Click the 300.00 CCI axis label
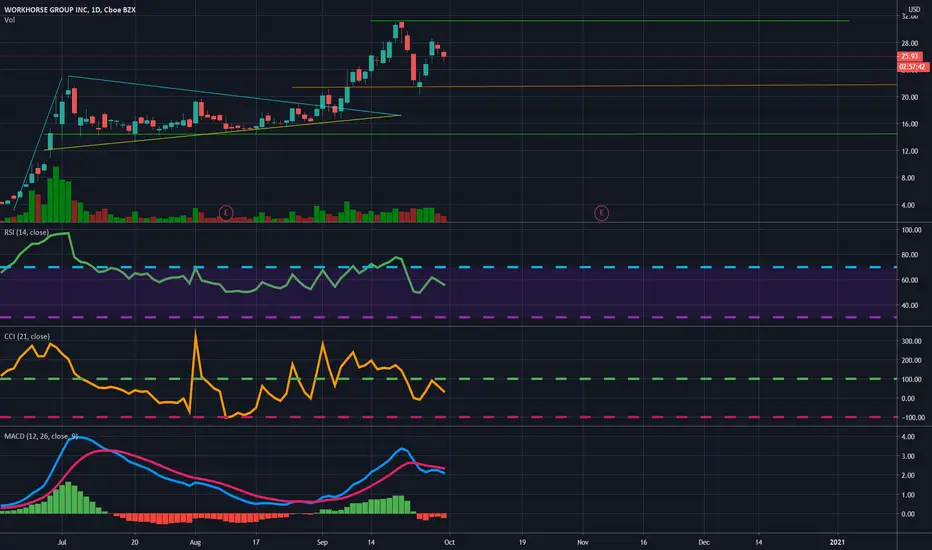The image size is (932, 550). 911,341
